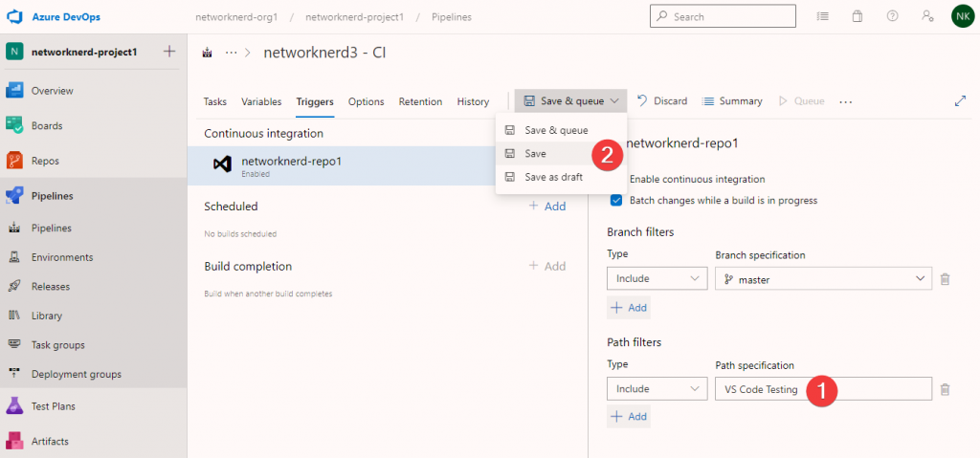The height and width of the screenshot is (458, 980).
Task: Add a new path filter
Action: coord(629,416)
